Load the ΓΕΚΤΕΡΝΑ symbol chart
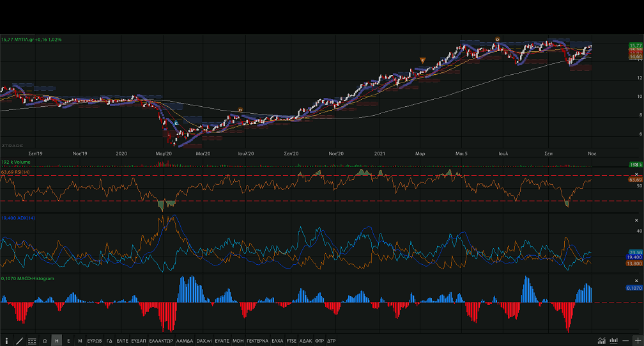Image resolution: width=644 pixels, height=346 pixels. coord(257,341)
